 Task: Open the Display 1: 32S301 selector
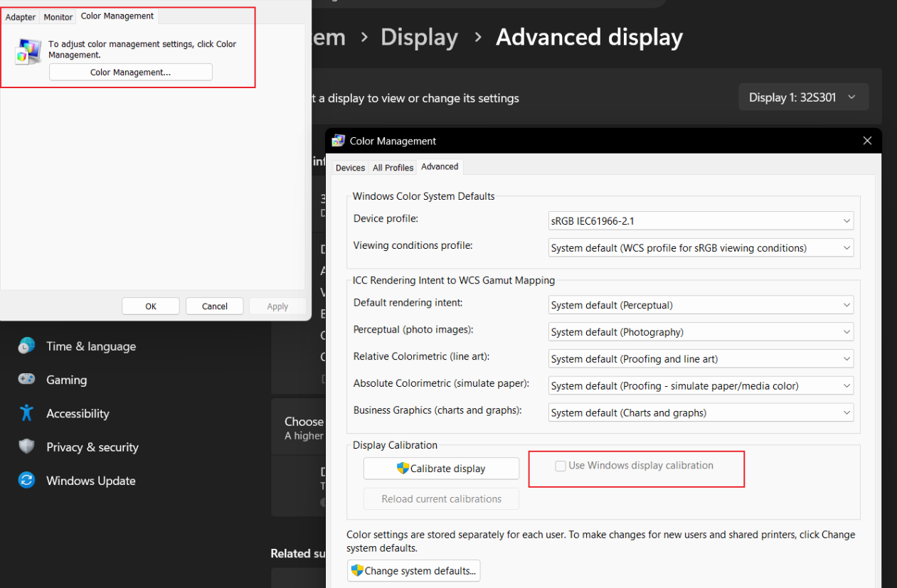tap(804, 97)
